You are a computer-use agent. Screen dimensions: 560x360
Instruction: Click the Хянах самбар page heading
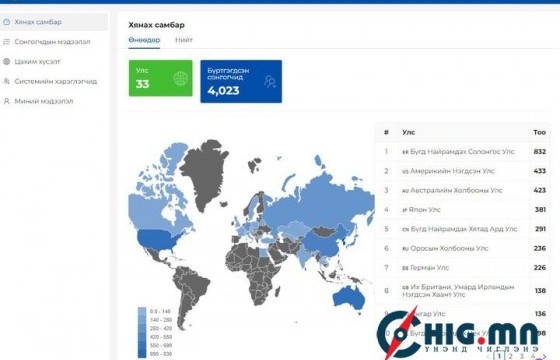(156, 25)
